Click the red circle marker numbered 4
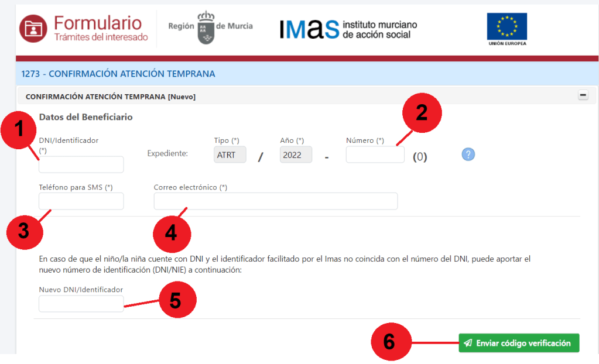This screenshot has height=364, width=599. pyautogui.click(x=172, y=233)
